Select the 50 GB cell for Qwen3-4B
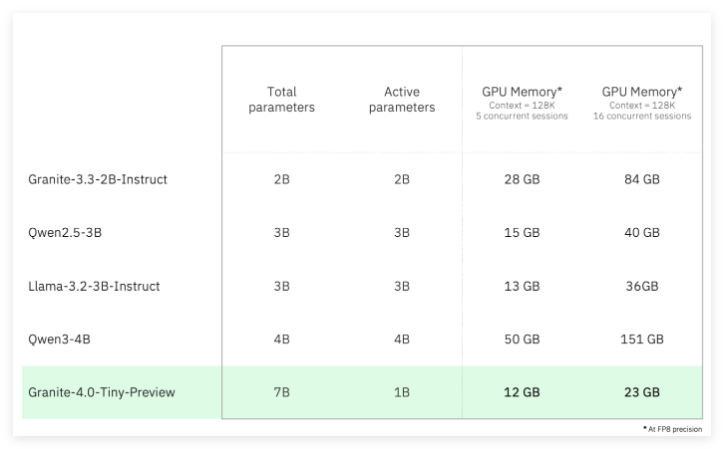Viewport: 724px width, 449px height. 524,339
